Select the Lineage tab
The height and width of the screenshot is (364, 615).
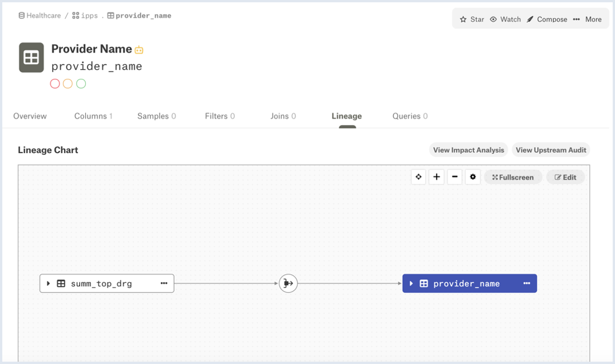click(347, 116)
